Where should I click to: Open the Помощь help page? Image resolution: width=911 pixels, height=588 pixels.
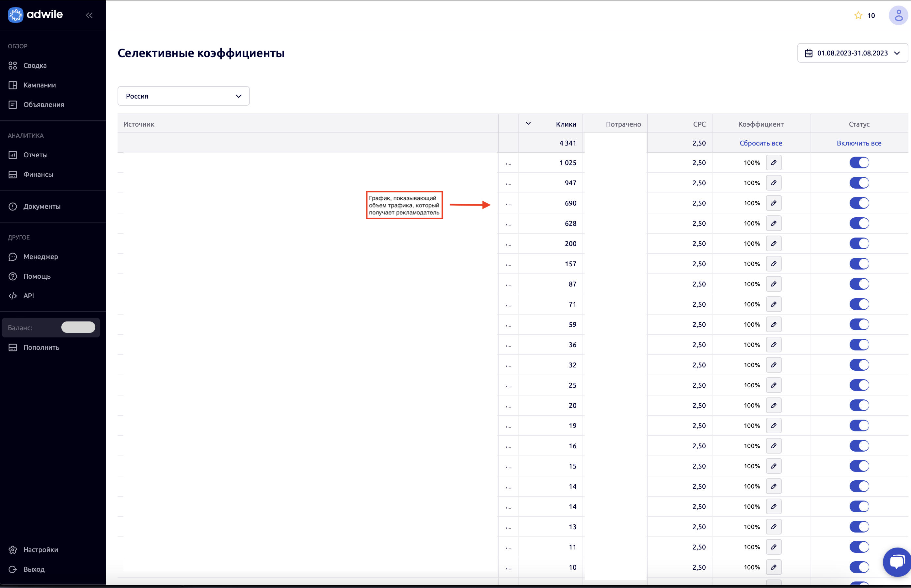coord(37,276)
